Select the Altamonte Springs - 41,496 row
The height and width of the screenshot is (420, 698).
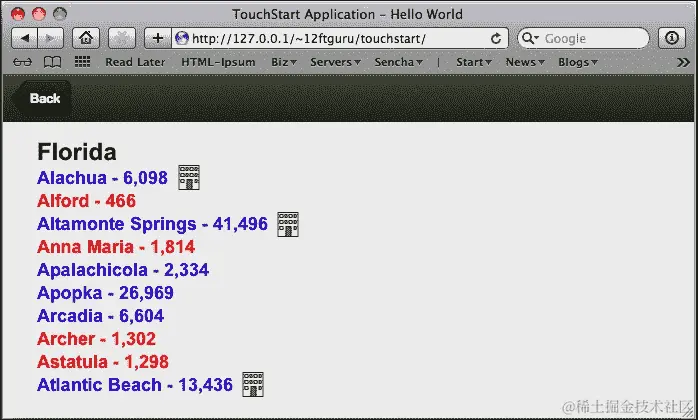(x=152, y=224)
